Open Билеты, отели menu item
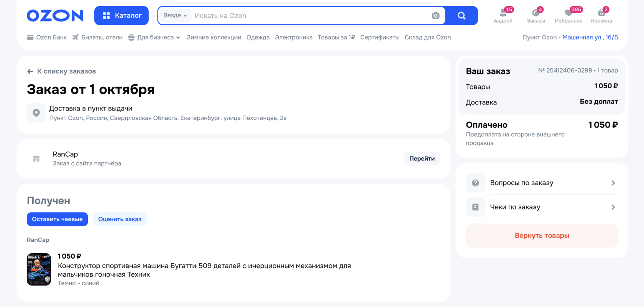 coord(97,37)
